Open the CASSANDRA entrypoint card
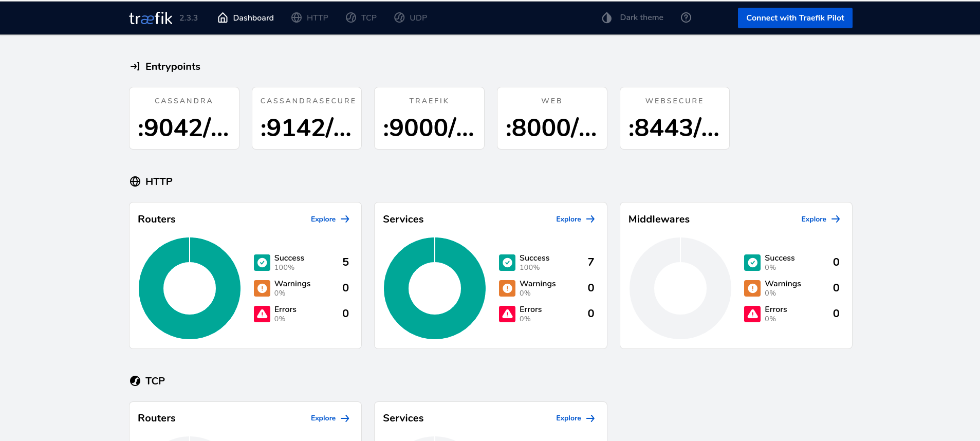980x441 pixels. pos(184,118)
